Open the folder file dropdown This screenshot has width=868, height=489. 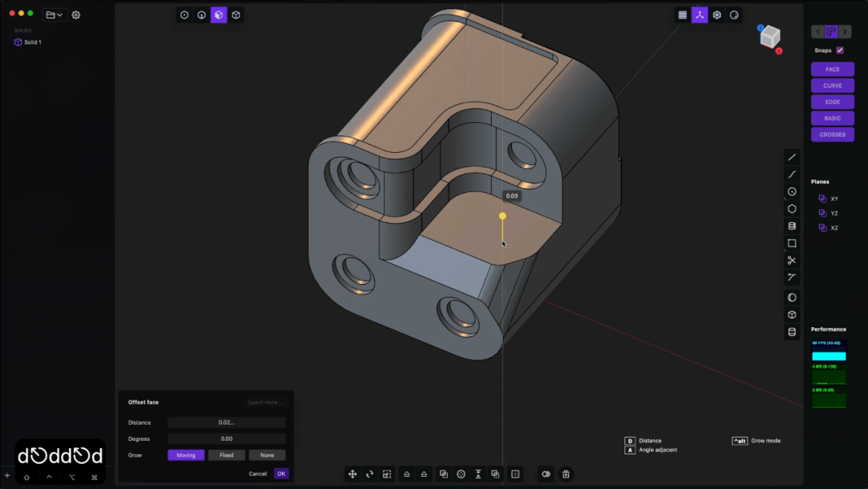click(x=54, y=14)
